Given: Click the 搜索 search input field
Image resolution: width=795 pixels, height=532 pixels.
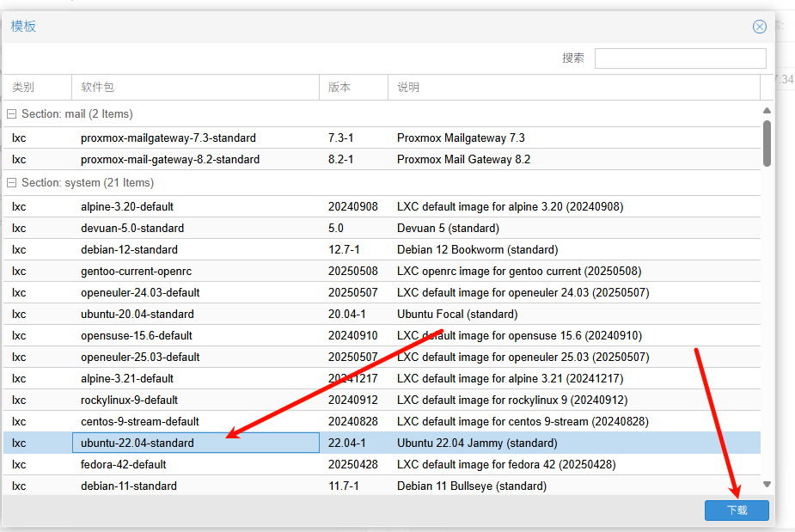Looking at the screenshot, I should click(x=680, y=58).
